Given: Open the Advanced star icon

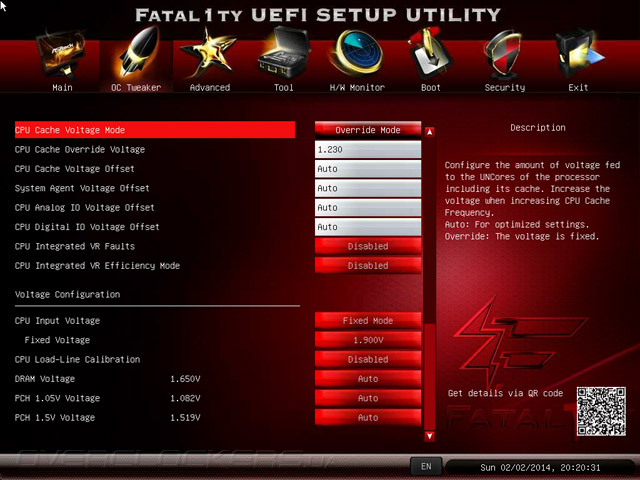Looking at the screenshot, I should 209,53.
